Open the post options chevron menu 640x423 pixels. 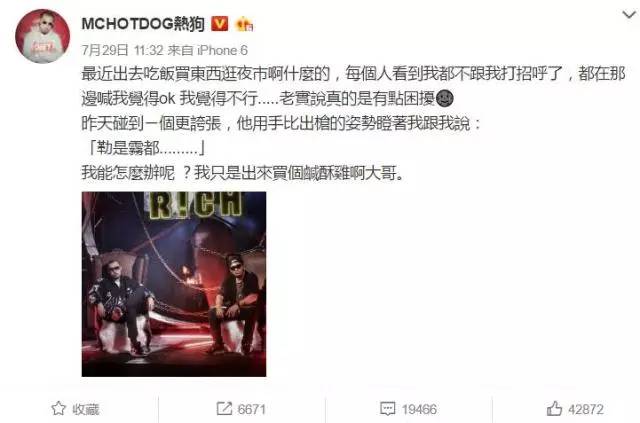(x=629, y=16)
